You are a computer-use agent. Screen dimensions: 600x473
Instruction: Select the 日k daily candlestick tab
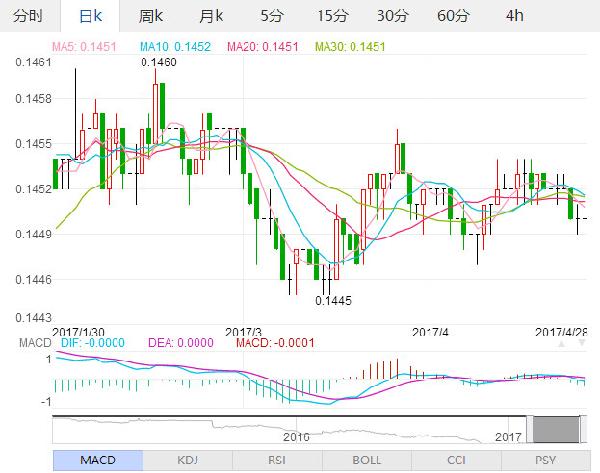pyautogui.click(x=89, y=16)
